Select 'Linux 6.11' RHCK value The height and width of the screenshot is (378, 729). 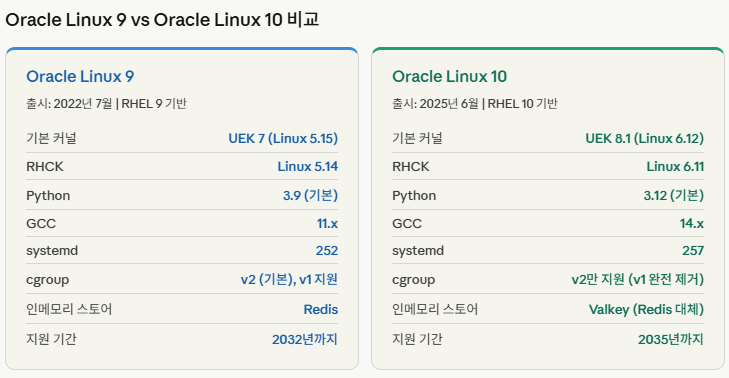675,166
